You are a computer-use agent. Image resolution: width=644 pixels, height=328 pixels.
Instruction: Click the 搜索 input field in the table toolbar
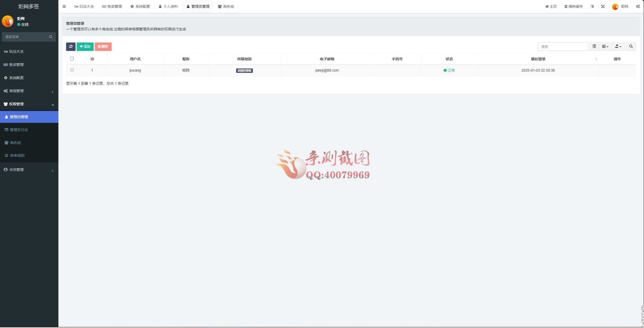[562, 47]
